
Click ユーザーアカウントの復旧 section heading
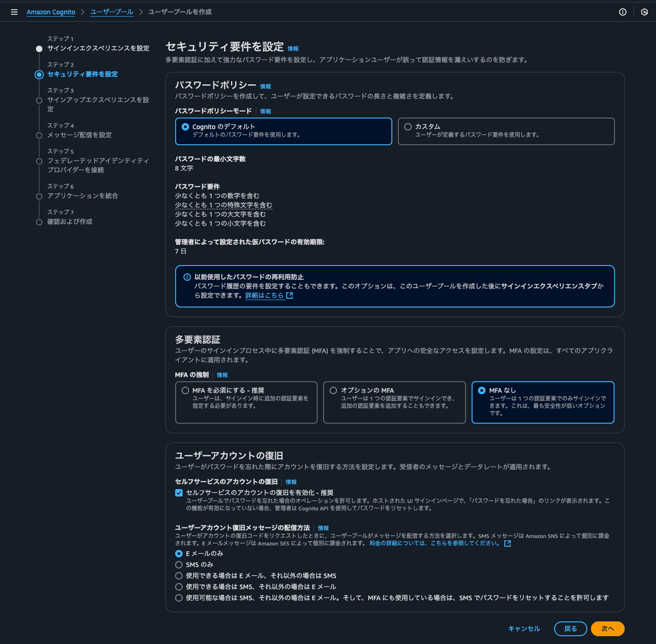click(x=229, y=456)
